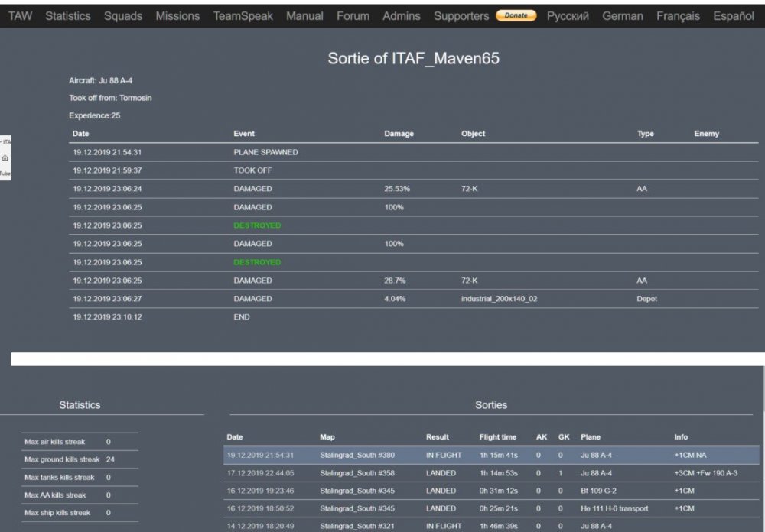Open the Manual page
The height and width of the screenshot is (532, 765).
click(304, 16)
